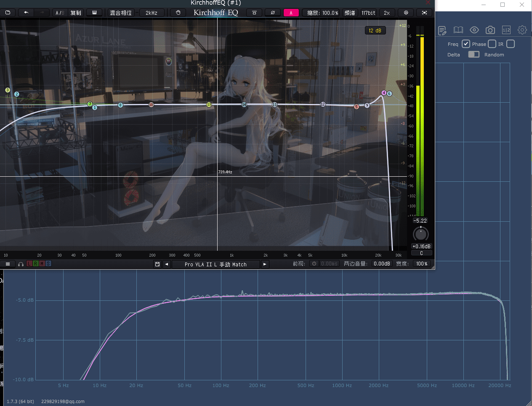Open the Pro VLA II L preset list
This screenshot has height=406, width=532.
(x=215, y=264)
